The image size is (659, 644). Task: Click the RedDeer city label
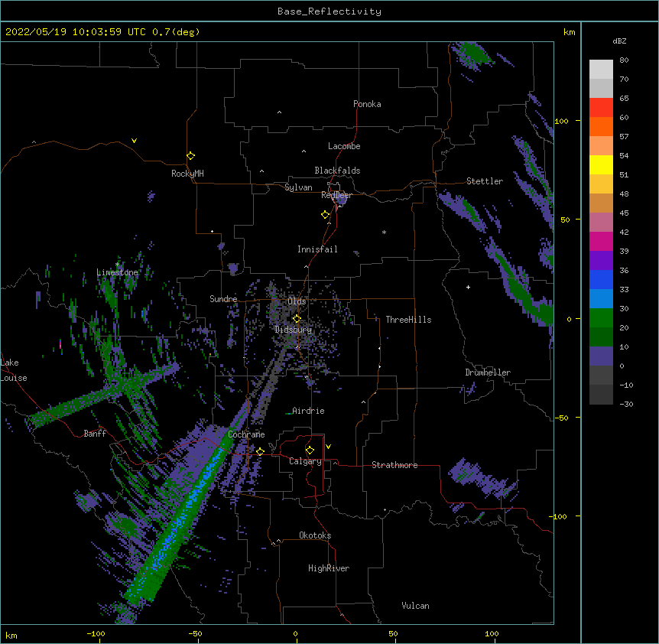(336, 195)
